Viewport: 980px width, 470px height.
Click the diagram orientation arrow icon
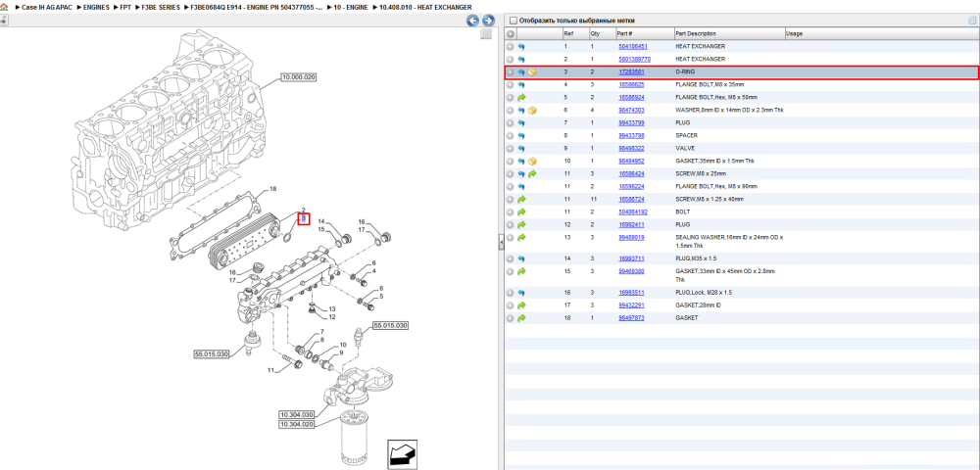pos(402,453)
